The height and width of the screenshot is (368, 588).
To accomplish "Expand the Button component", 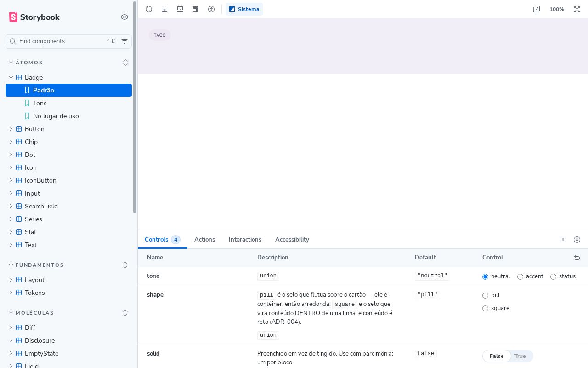I will [x=68, y=129].
